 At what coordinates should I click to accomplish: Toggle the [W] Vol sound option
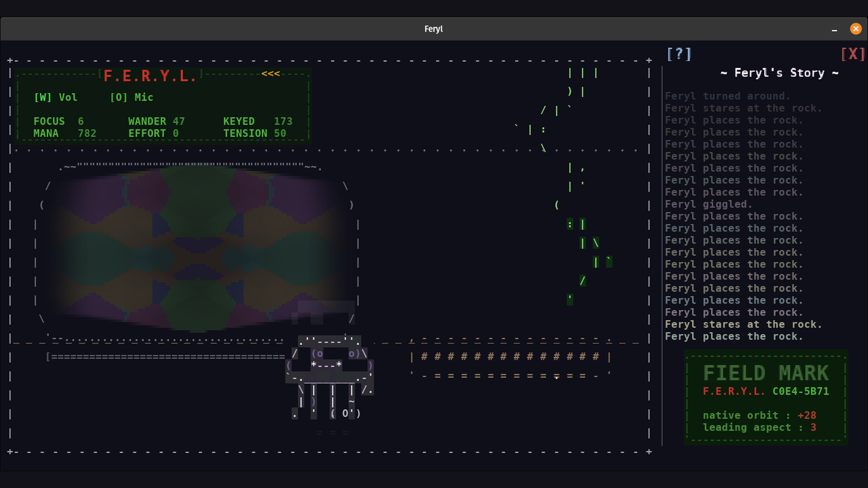click(x=56, y=98)
